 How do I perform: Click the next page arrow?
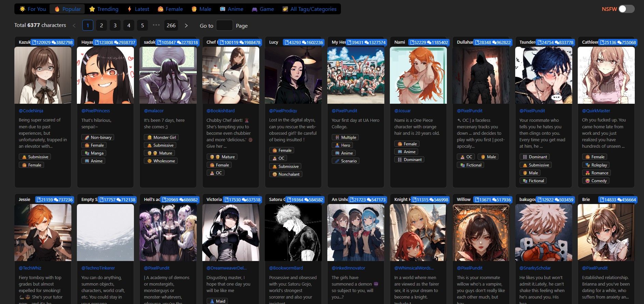click(x=186, y=25)
